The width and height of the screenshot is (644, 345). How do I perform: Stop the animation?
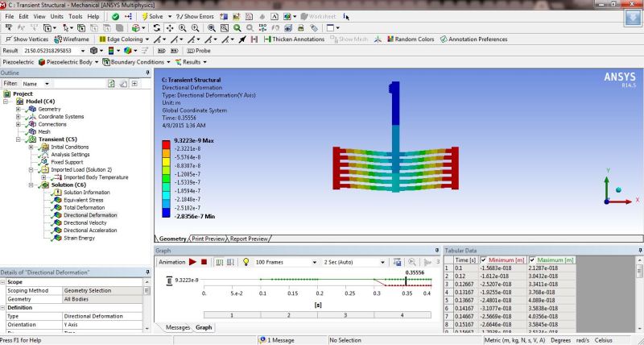(204, 262)
